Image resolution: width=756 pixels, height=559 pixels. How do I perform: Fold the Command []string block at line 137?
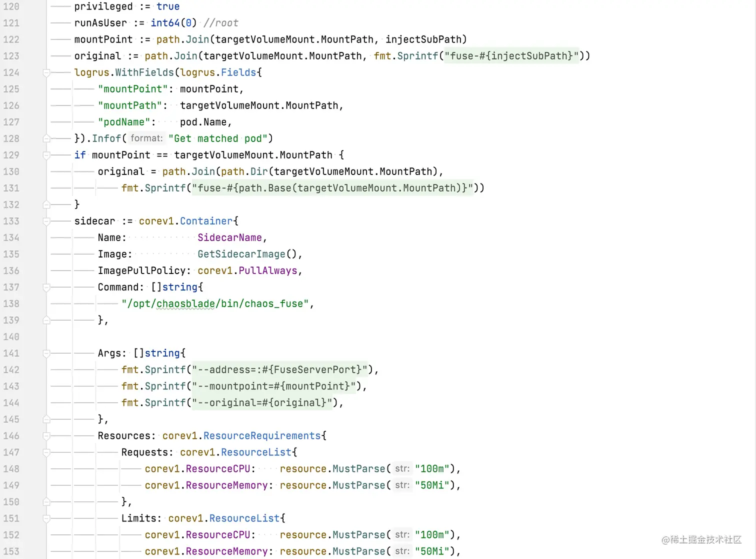coord(46,287)
